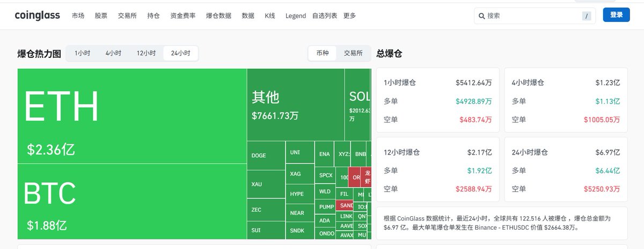Click the 12小时爆仓 total $2.17亿
The width and height of the screenshot is (644, 249).
click(x=480, y=152)
